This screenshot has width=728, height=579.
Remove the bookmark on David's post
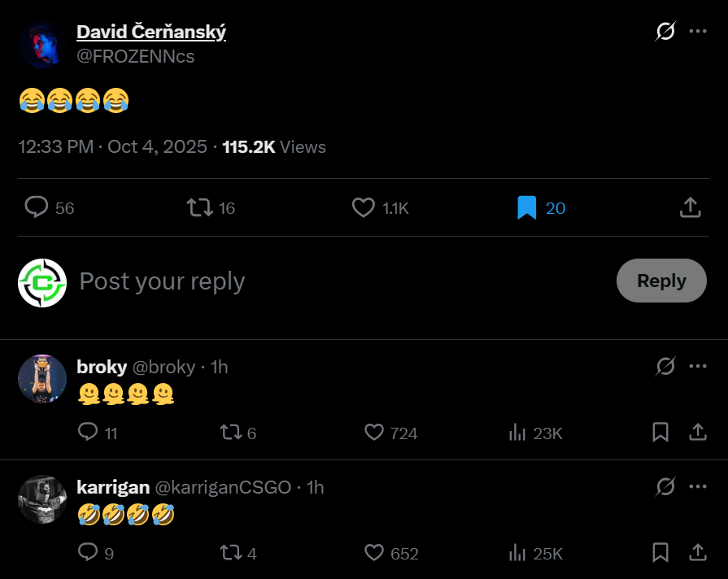(x=526, y=207)
